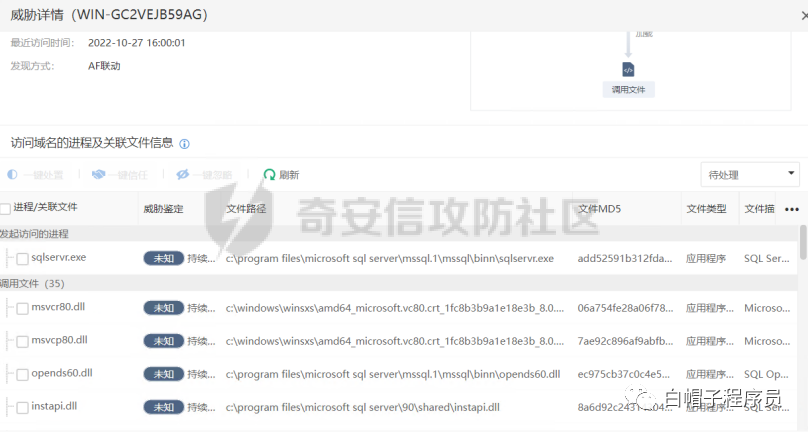Check the msvcr80.dll row checkbox
The height and width of the screenshot is (433, 808).
tap(22, 308)
